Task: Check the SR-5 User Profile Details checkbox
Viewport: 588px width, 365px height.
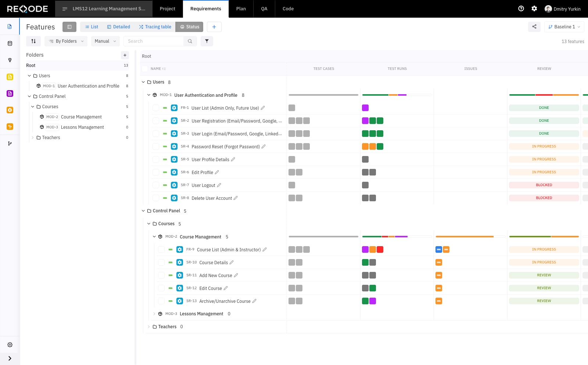Action: point(156,159)
